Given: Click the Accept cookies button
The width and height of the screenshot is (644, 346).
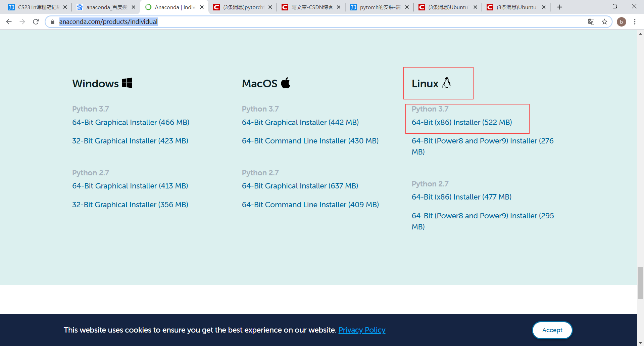Looking at the screenshot, I should pyautogui.click(x=552, y=330).
